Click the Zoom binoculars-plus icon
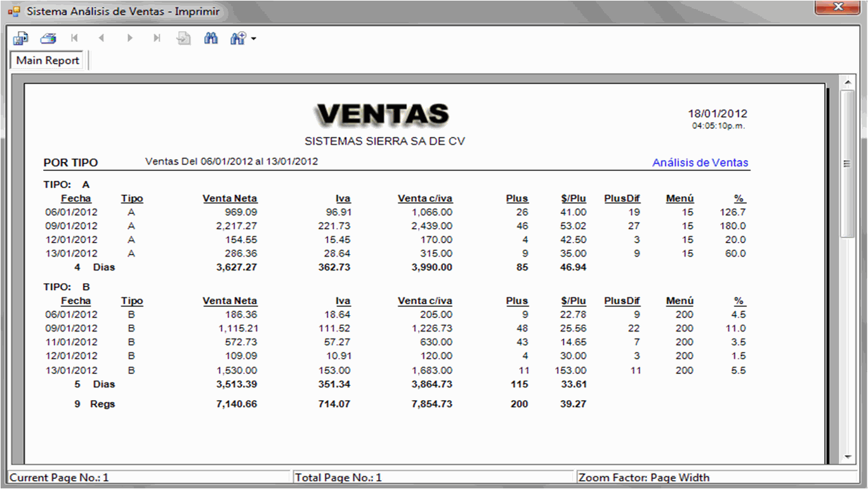This screenshot has height=489, width=868. (x=238, y=38)
